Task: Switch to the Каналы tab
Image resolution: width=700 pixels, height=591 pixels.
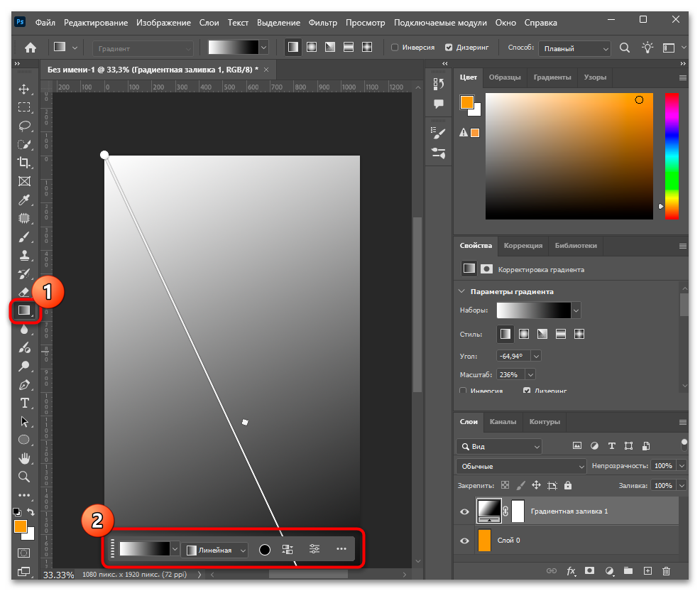Action: click(x=503, y=422)
